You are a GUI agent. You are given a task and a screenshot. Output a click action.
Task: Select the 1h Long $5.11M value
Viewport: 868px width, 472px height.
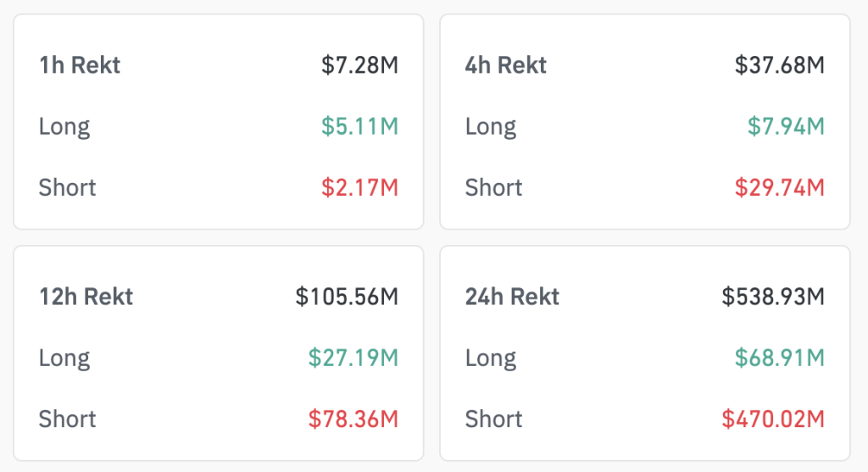pos(359,126)
